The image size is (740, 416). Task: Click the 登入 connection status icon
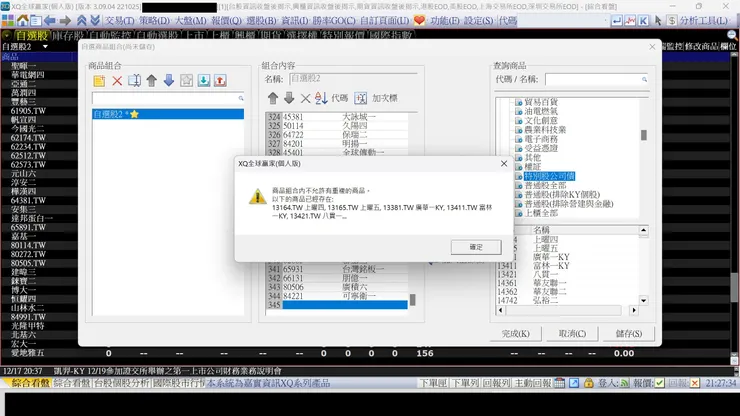[x=625, y=383]
